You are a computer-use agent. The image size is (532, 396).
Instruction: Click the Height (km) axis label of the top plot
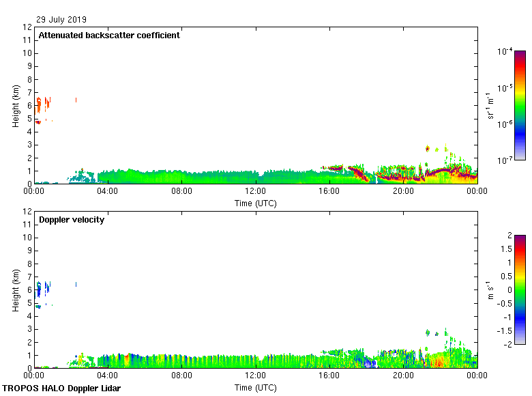pos(16,105)
